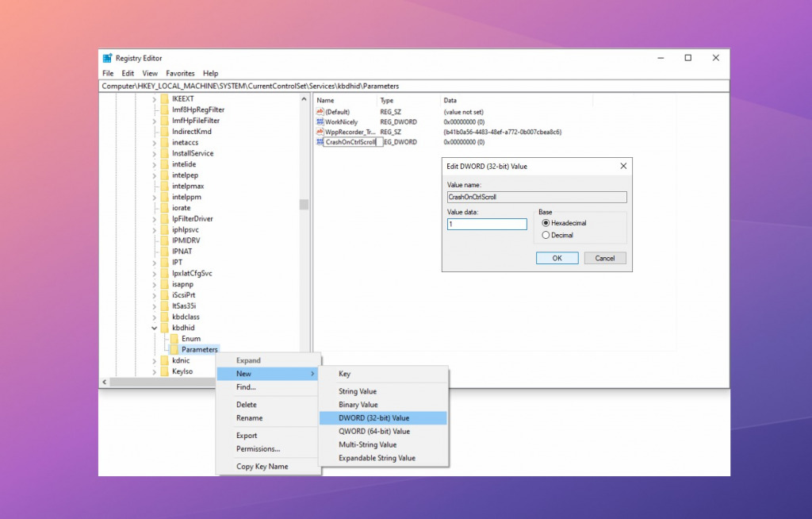812x519 pixels.
Task: Click the iScsiPrt folder icon
Action: [165, 295]
